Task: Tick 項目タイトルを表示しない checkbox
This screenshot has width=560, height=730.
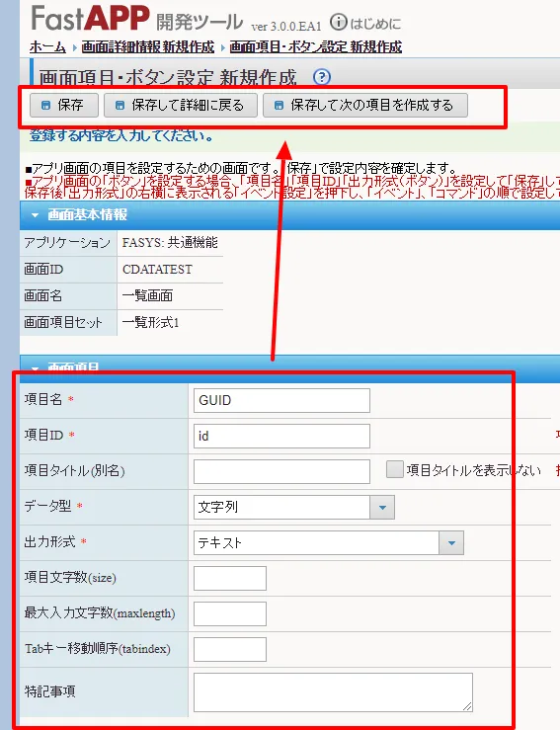Action: 395,470
